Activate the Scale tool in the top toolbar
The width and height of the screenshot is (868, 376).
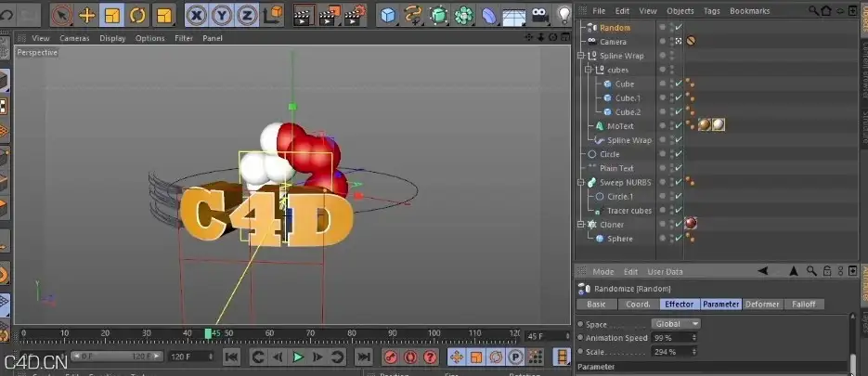pos(111,15)
